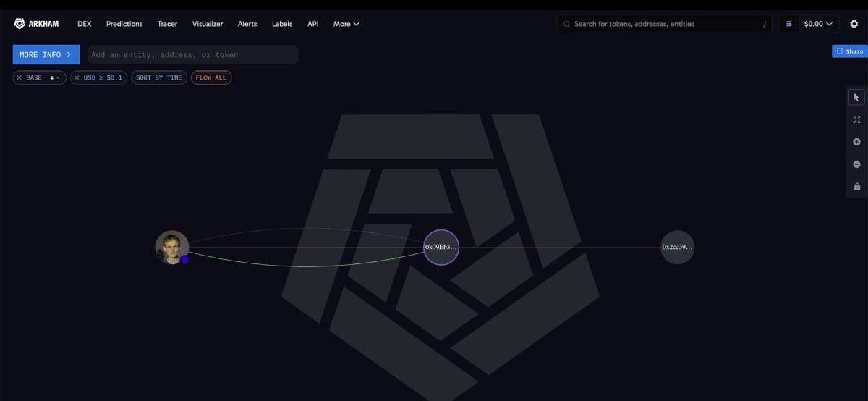This screenshot has width=868, height=401.
Task: Go to the Visualizer page
Action: pyautogui.click(x=208, y=24)
